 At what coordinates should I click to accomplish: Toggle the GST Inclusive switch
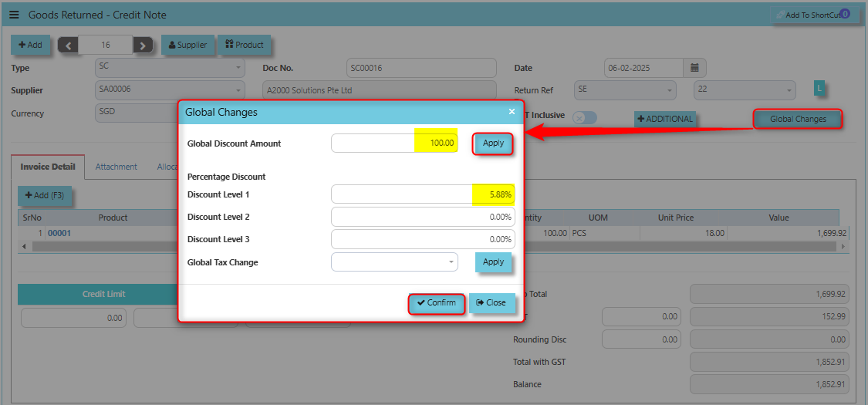585,118
